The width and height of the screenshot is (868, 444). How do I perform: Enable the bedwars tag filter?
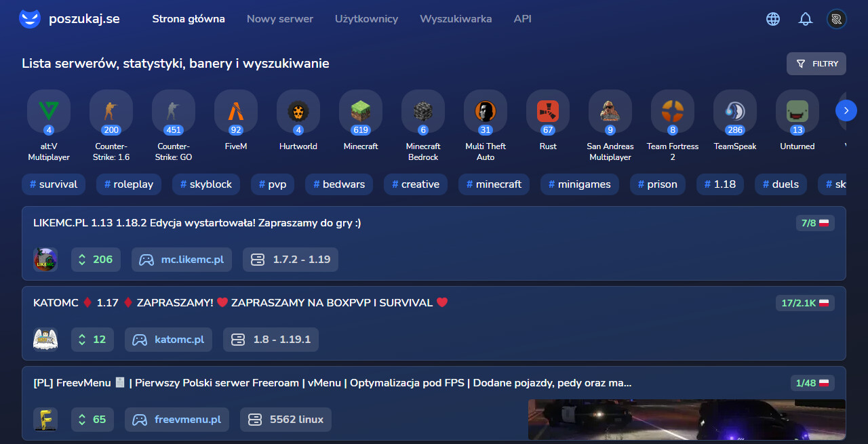tap(339, 184)
